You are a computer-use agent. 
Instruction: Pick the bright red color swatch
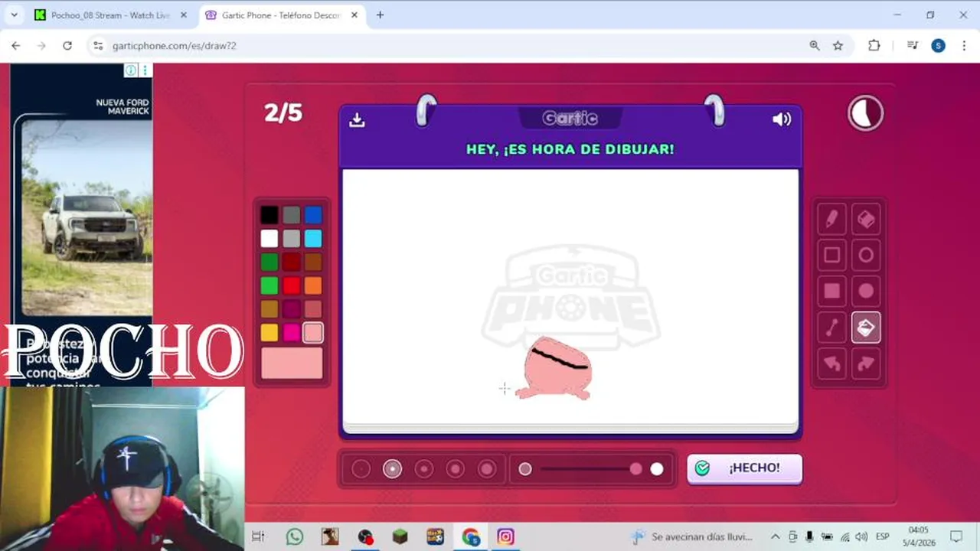pyautogui.click(x=291, y=285)
